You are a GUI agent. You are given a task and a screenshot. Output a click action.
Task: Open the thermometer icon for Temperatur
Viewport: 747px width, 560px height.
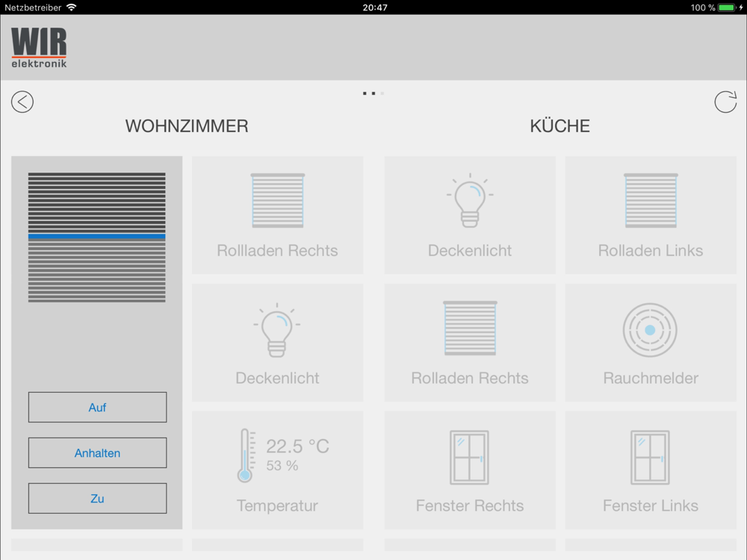[246, 455]
